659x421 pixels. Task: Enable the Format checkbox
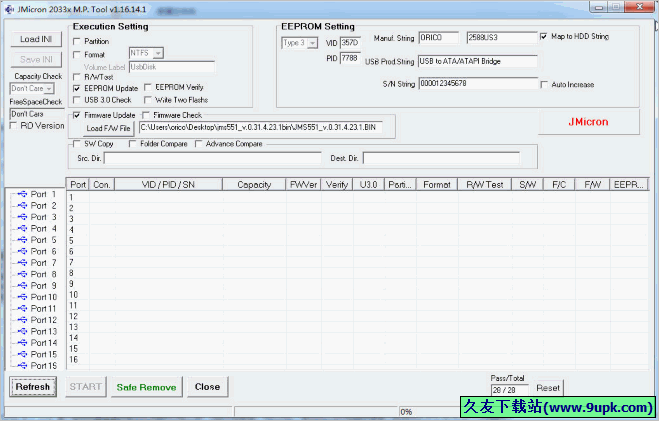76,55
